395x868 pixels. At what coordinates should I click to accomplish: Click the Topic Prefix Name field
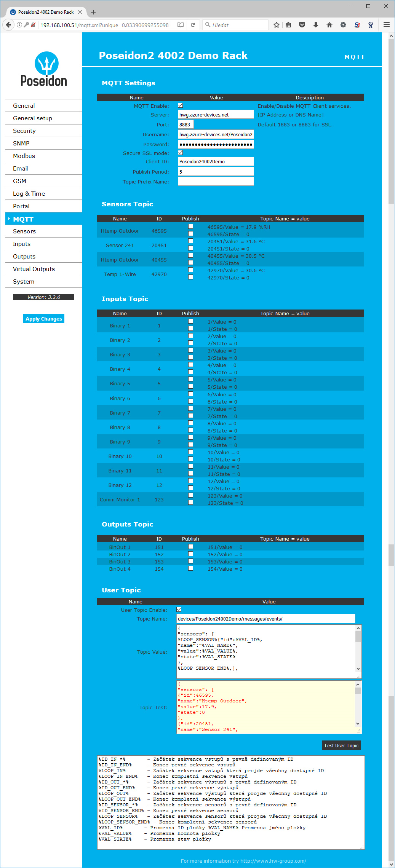[x=216, y=182]
